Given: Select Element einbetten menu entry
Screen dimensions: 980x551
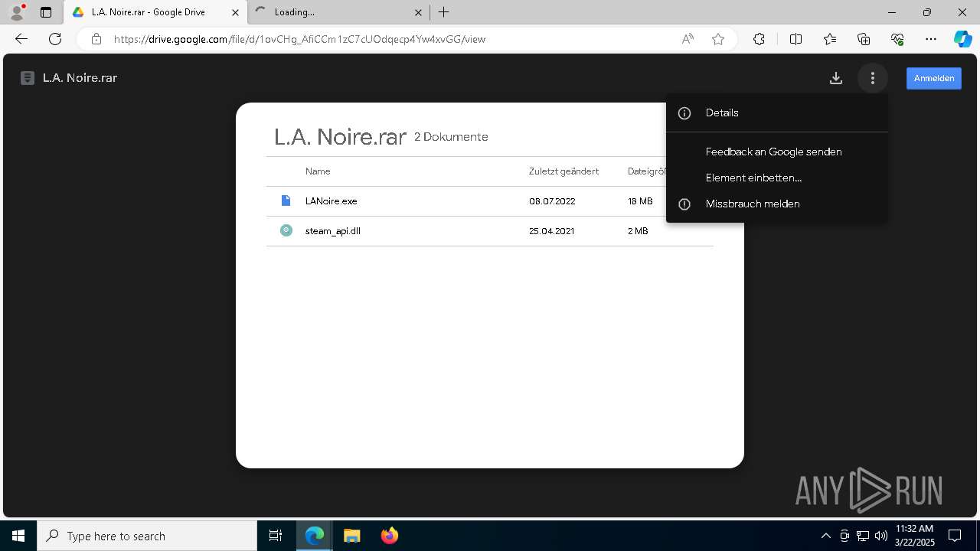Looking at the screenshot, I should (x=777, y=178).
